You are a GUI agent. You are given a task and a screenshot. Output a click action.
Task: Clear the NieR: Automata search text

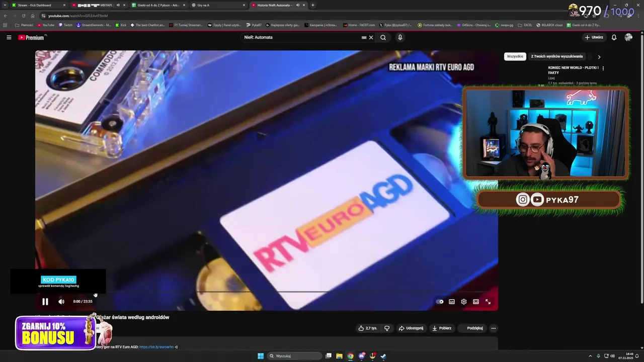(371, 37)
